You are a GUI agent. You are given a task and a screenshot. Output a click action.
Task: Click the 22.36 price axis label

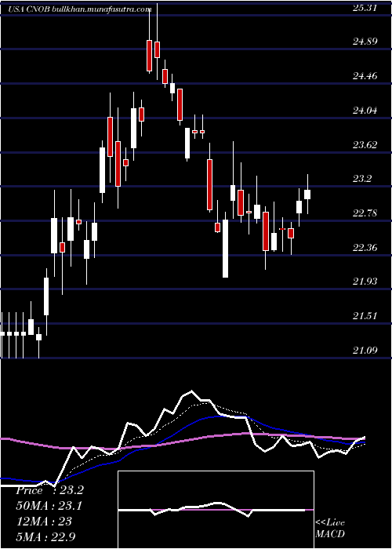click(x=365, y=248)
